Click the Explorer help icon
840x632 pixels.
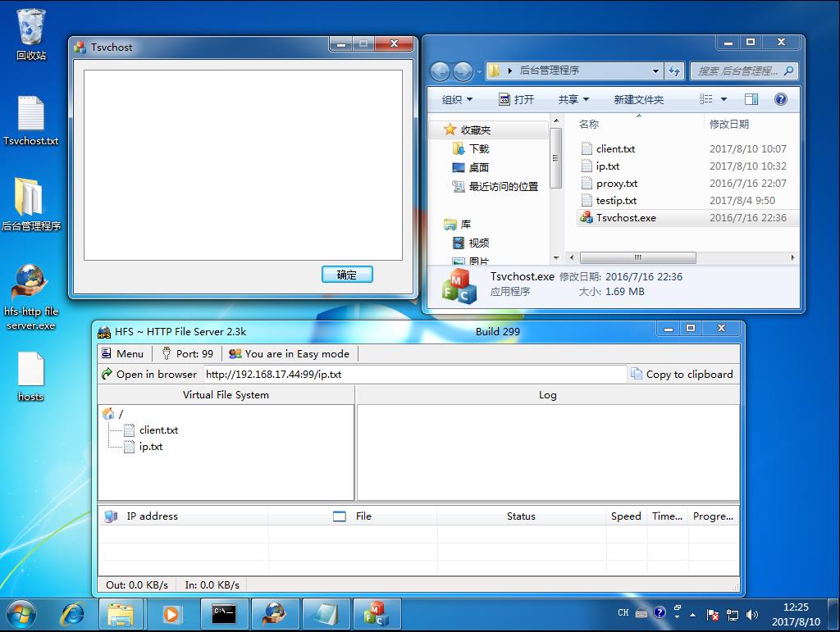coord(780,100)
